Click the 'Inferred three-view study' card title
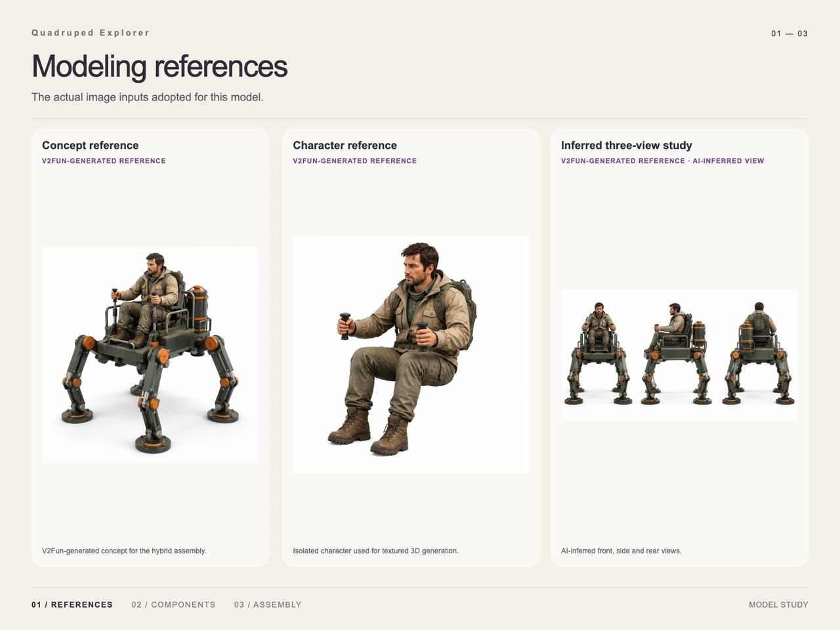Viewport: 840px width, 630px height. coord(627,146)
